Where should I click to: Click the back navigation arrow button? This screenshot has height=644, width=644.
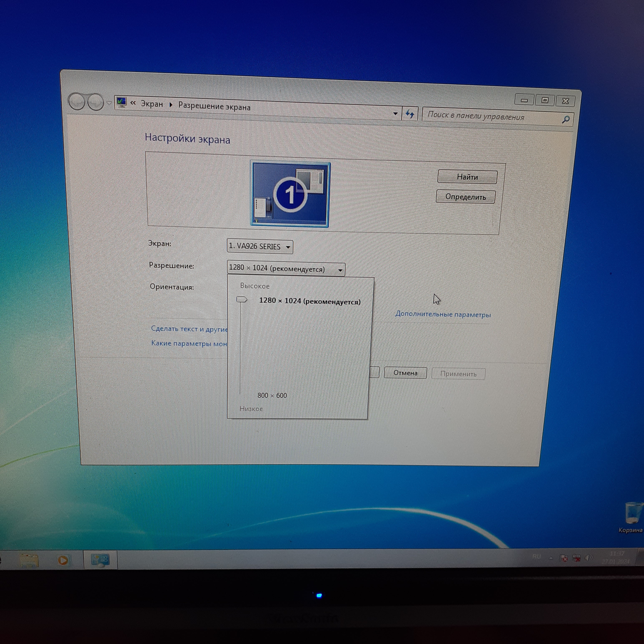point(77,102)
